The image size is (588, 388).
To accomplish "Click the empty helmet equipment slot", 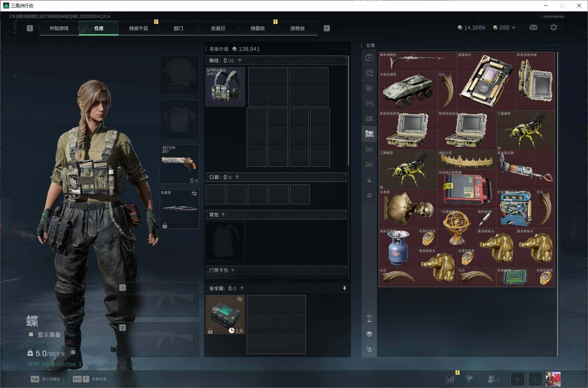I will coord(179,75).
